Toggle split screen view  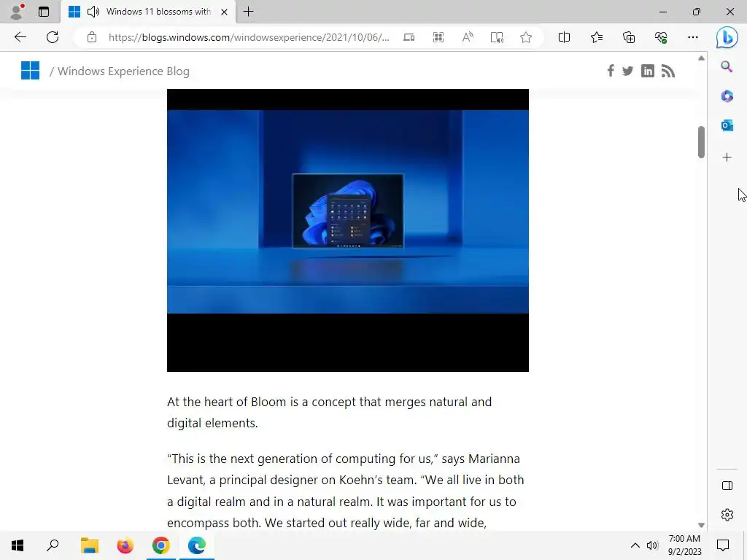(x=564, y=37)
